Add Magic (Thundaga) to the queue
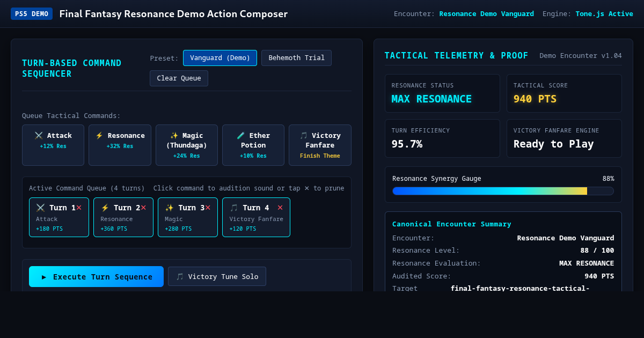This screenshot has height=338, width=644. [x=187, y=145]
